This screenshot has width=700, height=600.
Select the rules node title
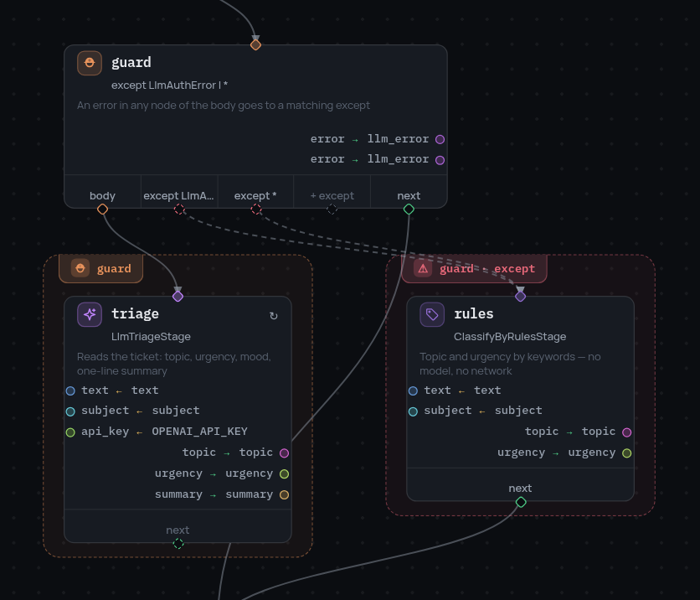point(474,313)
